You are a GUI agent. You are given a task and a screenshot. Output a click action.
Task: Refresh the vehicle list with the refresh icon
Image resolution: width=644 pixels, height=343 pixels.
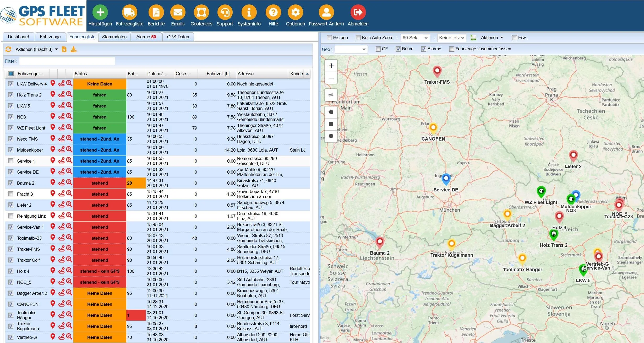8,49
